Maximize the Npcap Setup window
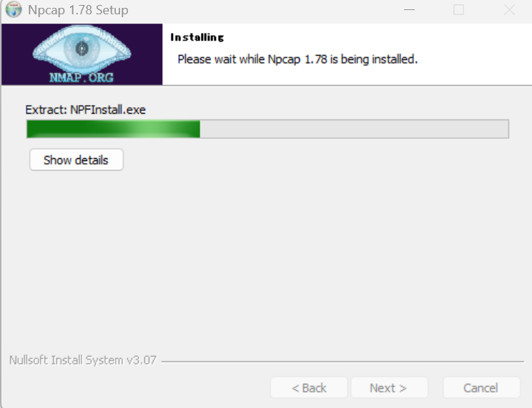 [458, 10]
